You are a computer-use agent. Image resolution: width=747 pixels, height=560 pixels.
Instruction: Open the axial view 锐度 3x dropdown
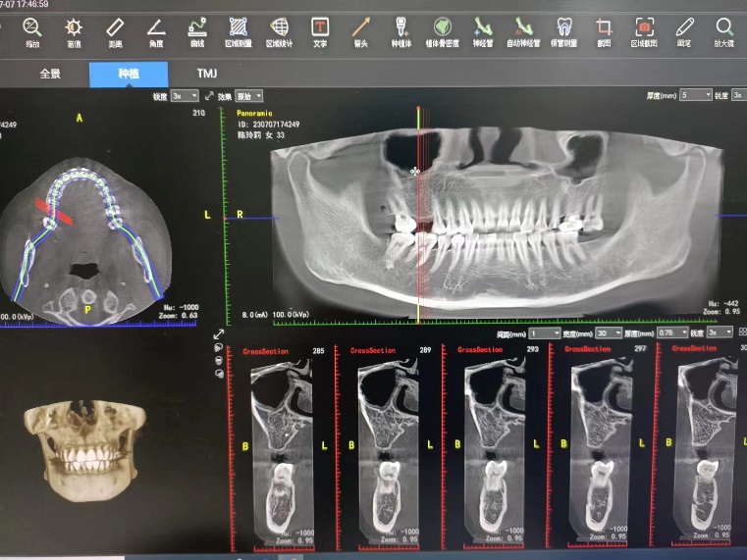(185, 96)
